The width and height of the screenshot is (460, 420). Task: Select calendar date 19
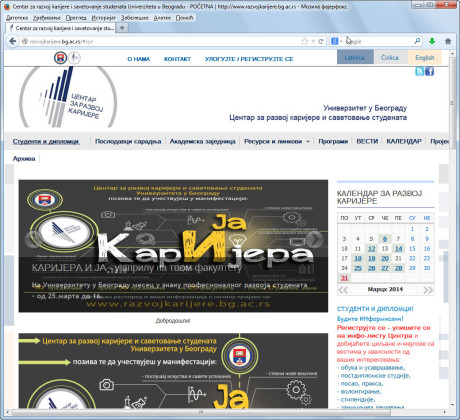(x=371, y=258)
